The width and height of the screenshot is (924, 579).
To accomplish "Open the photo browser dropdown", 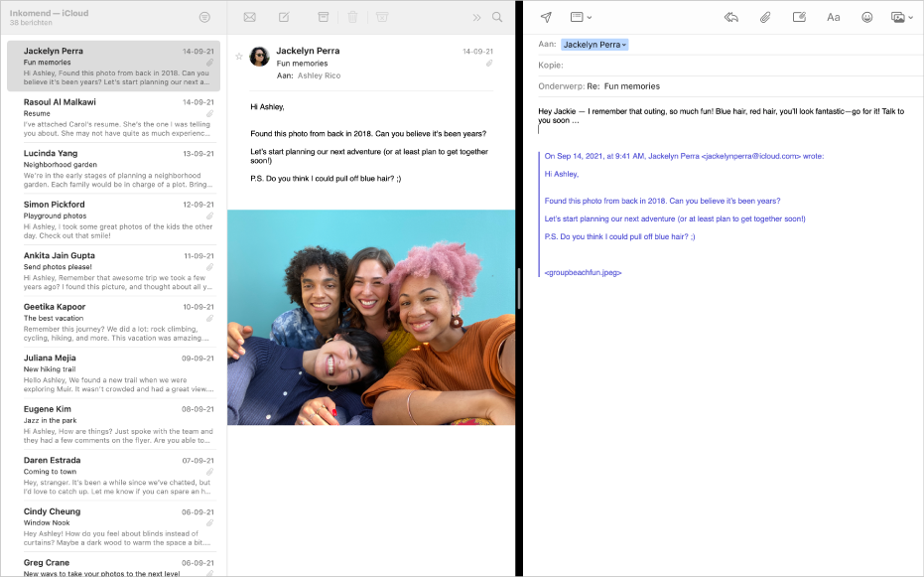I will point(901,17).
